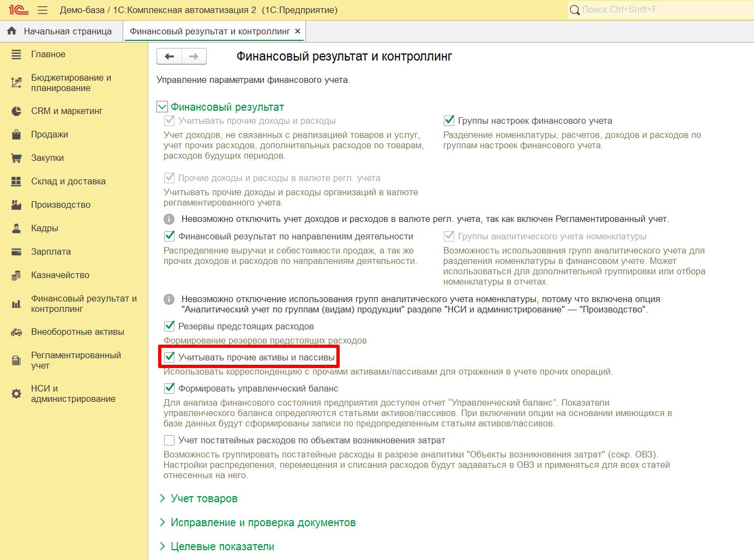
Task: Click the coins icon for Казначейство
Action: [16, 275]
